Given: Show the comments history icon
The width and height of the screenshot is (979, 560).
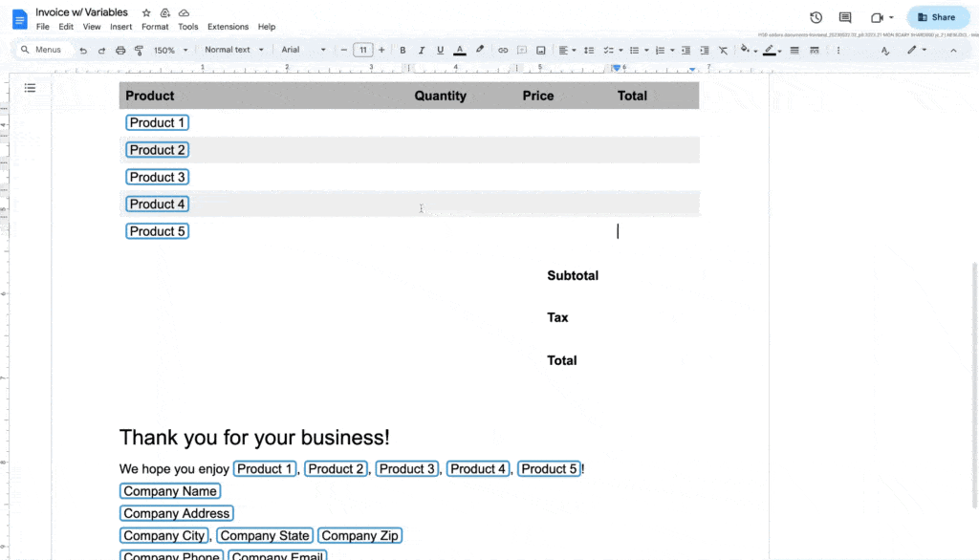Looking at the screenshot, I should [845, 17].
